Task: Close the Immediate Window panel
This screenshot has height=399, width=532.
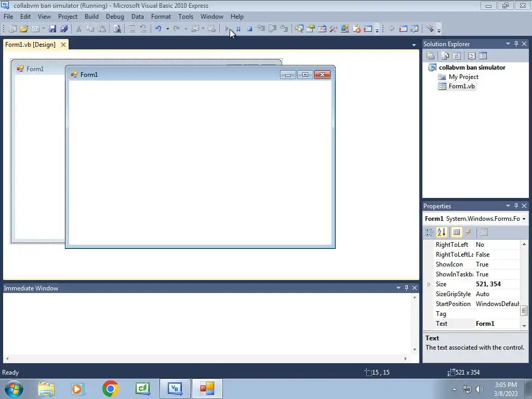Action: click(415, 288)
